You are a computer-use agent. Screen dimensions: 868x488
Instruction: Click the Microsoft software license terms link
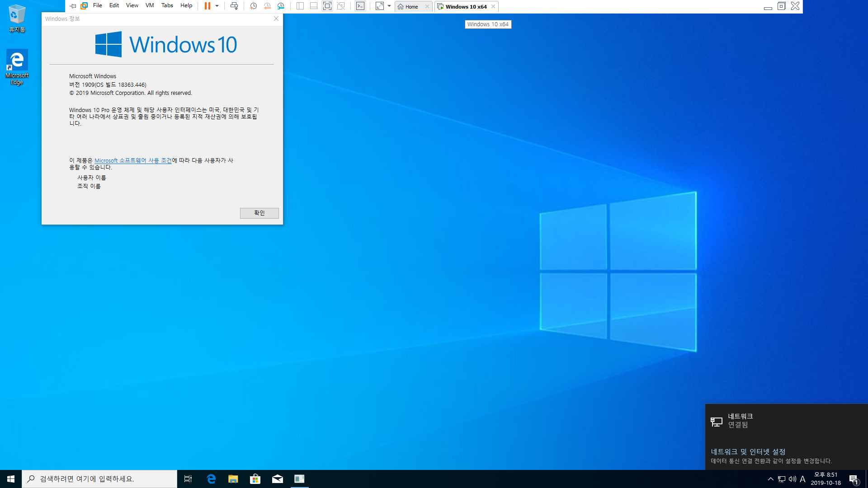point(133,160)
